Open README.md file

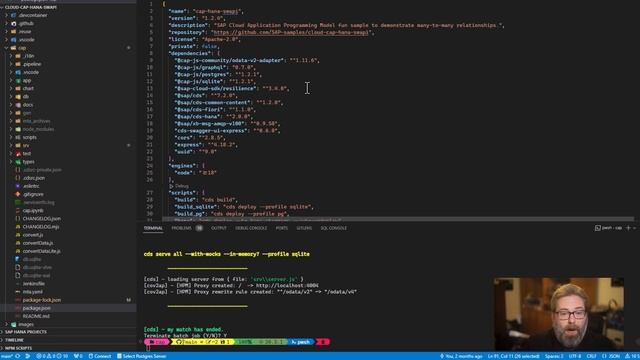36,316
